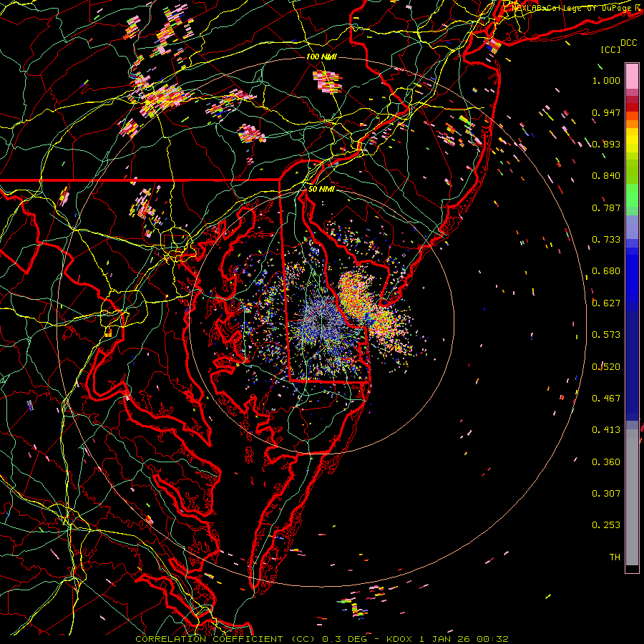Click the 100 NMI range ring label
Viewport: 644px width, 644px height.
coord(321,57)
